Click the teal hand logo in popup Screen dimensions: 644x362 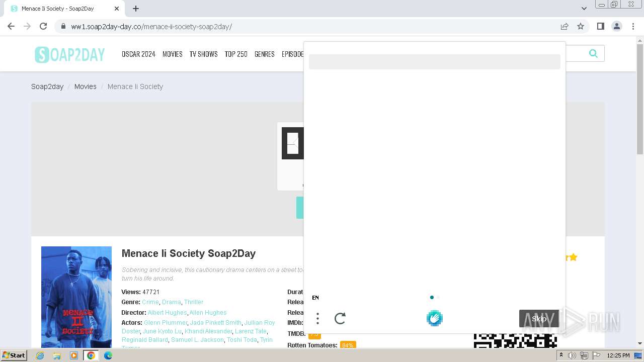pos(435,318)
